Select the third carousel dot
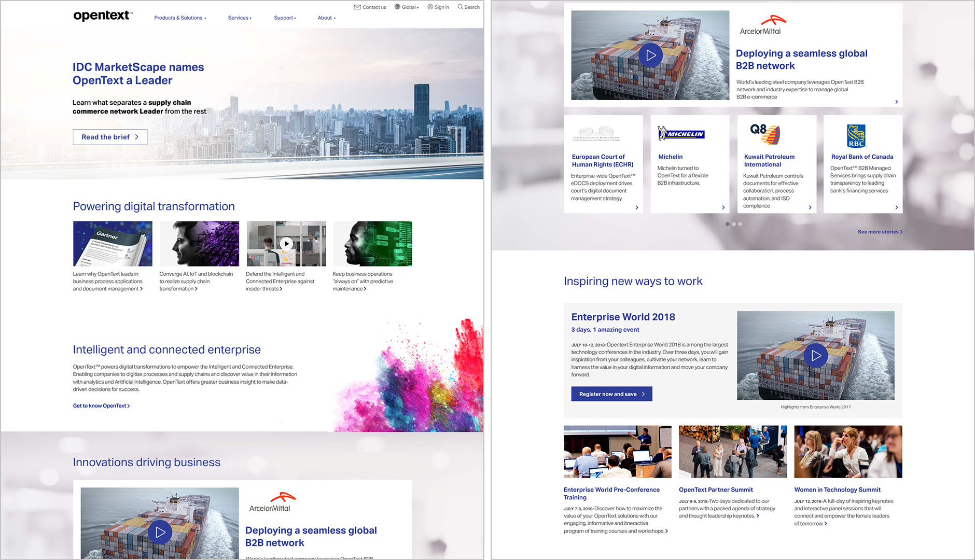The height and width of the screenshot is (560, 975). (740, 224)
